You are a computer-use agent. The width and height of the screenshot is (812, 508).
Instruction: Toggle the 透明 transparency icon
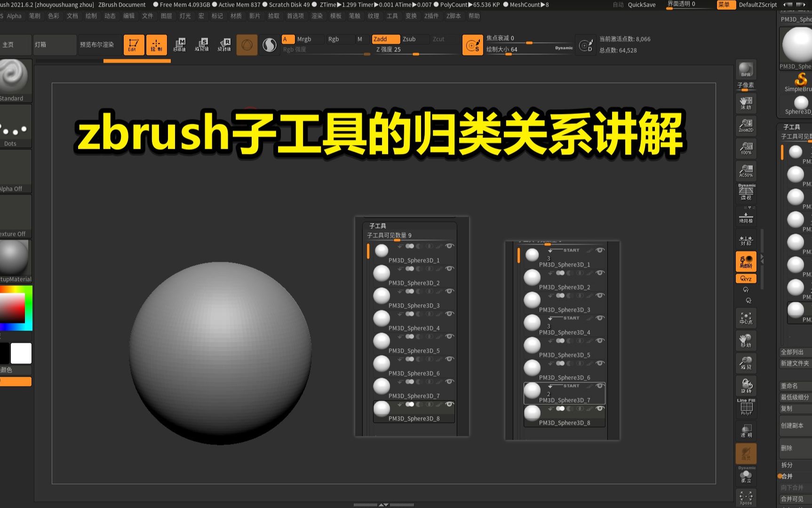[746, 431]
